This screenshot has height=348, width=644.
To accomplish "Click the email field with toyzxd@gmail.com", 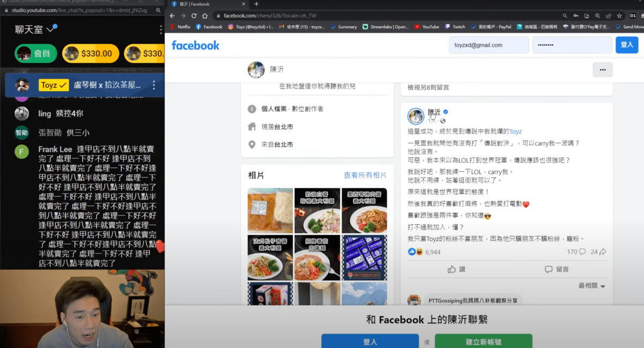I will 489,45.
